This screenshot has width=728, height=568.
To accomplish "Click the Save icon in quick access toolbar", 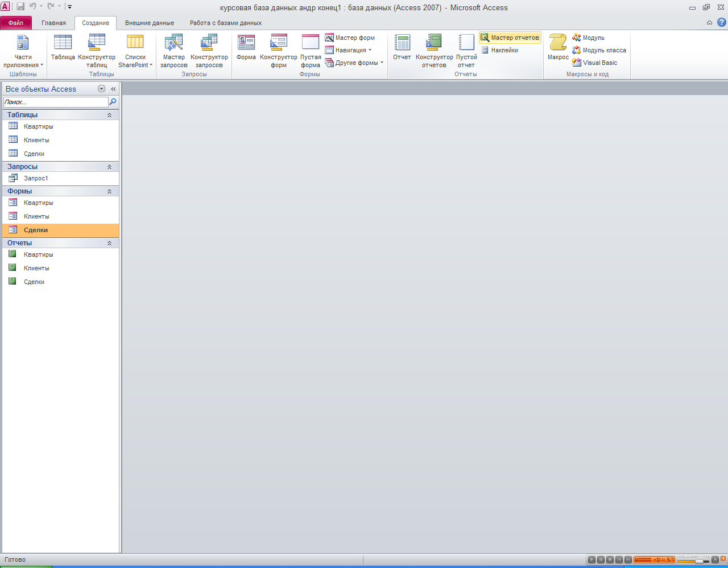I will 20,7.
